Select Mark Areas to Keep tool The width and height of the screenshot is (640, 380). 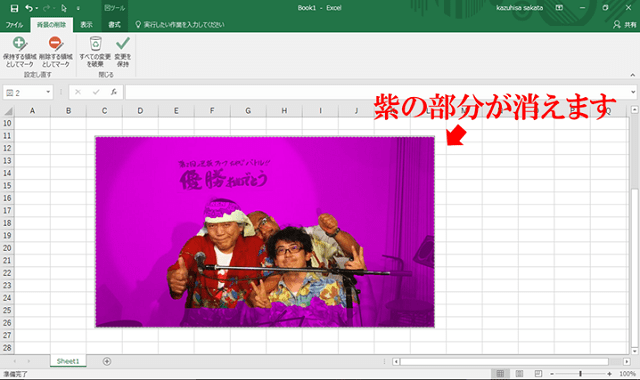tap(20, 52)
